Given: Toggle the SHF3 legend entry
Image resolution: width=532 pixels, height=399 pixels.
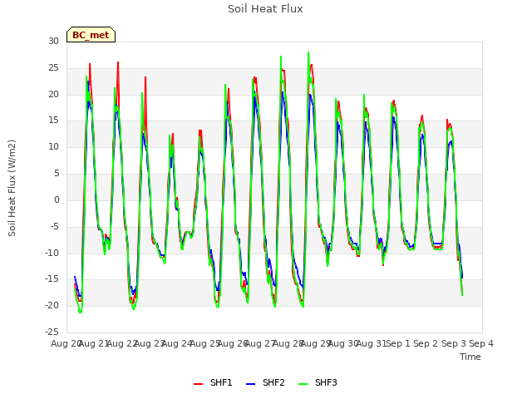Looking at the screenshot, I should pos(318,382).
